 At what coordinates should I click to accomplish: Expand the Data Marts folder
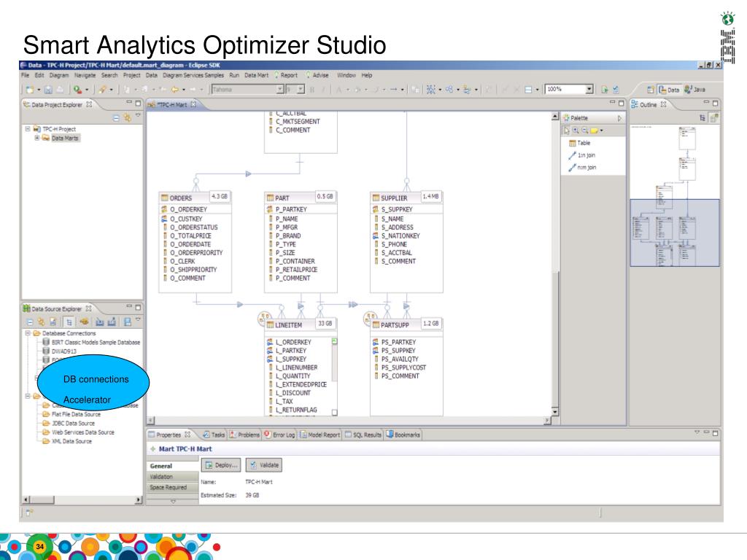pos(36,138)
